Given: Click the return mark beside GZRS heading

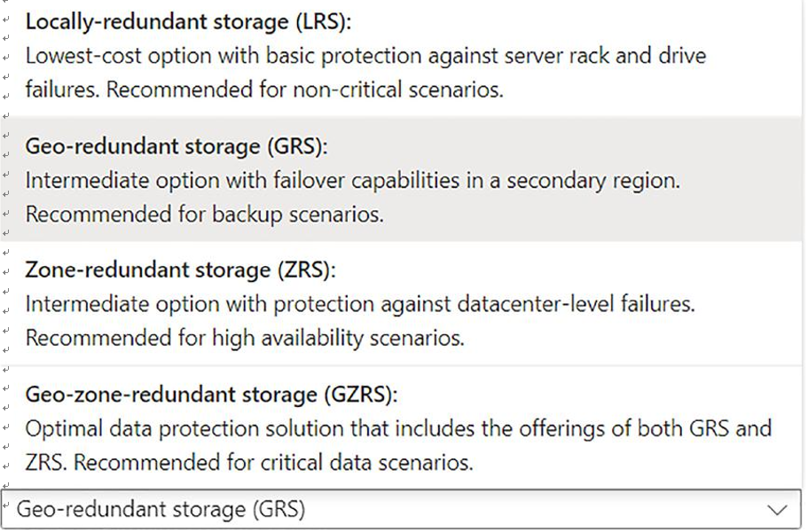Looking at the screenshot, I should pyautogui.click(x=5, y=389).
